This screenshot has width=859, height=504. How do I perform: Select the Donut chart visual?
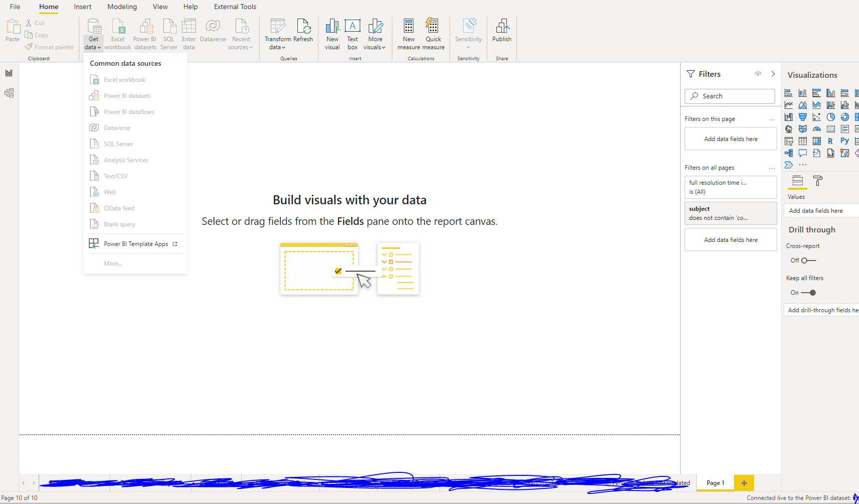click(845, 117)
